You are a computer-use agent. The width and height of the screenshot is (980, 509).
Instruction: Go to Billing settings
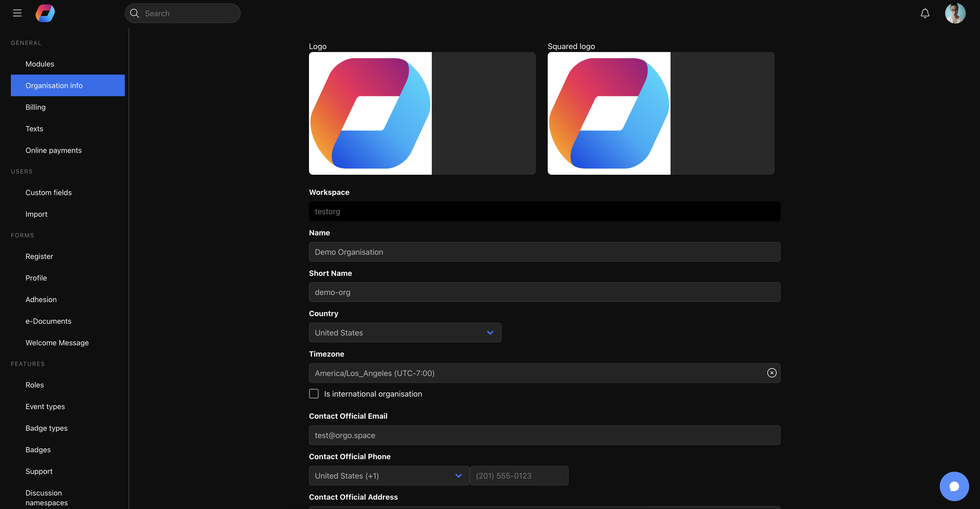tap(35, 107)
